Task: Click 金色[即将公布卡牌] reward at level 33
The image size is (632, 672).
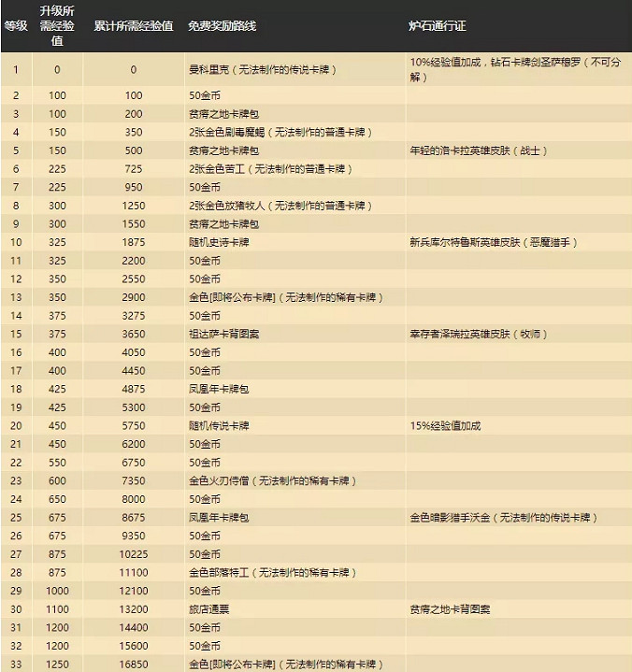Action: coord(286,665)
